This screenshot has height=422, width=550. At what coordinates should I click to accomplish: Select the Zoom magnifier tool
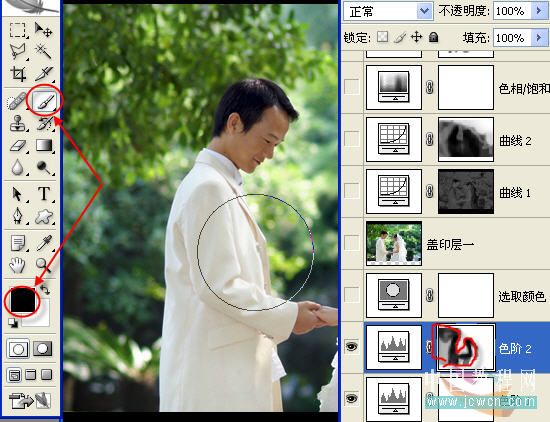pyautogui.click(x=43, y=265)
